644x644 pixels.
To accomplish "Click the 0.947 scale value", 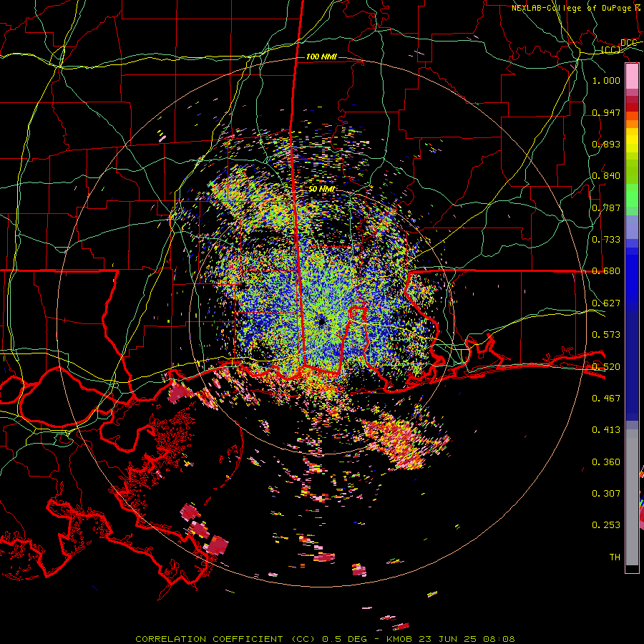I will tap(606, 112).
